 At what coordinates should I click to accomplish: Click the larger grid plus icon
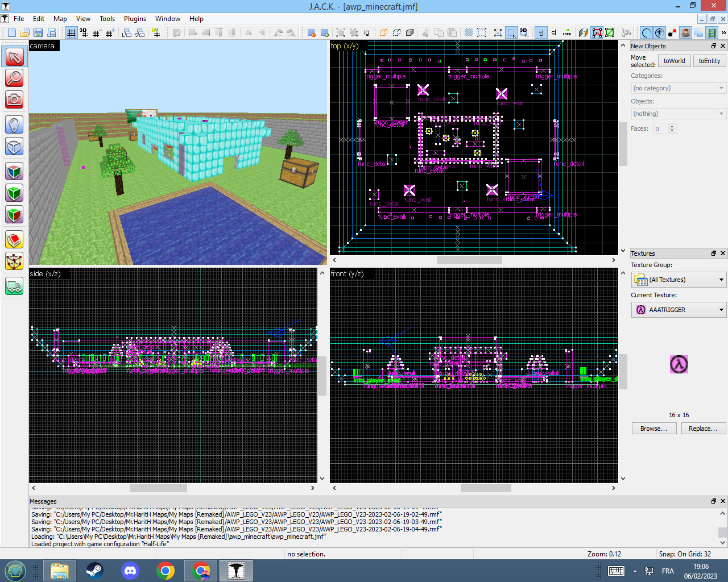click(x=109, y=33)
